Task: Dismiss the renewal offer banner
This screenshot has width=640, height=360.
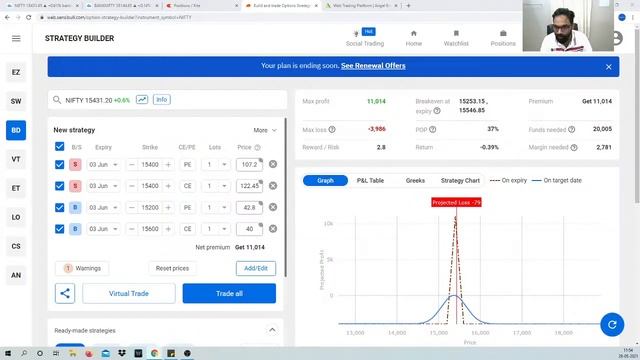Action: click(609, 67)
